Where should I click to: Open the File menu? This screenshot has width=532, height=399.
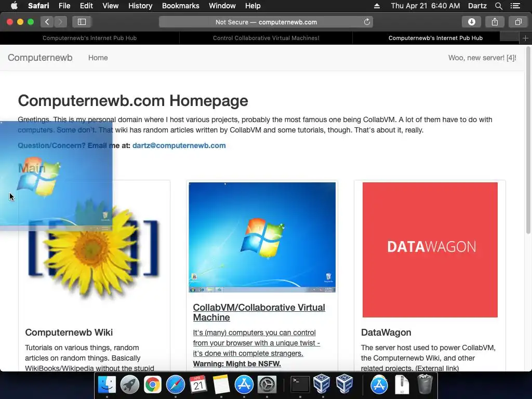[64, 6]
